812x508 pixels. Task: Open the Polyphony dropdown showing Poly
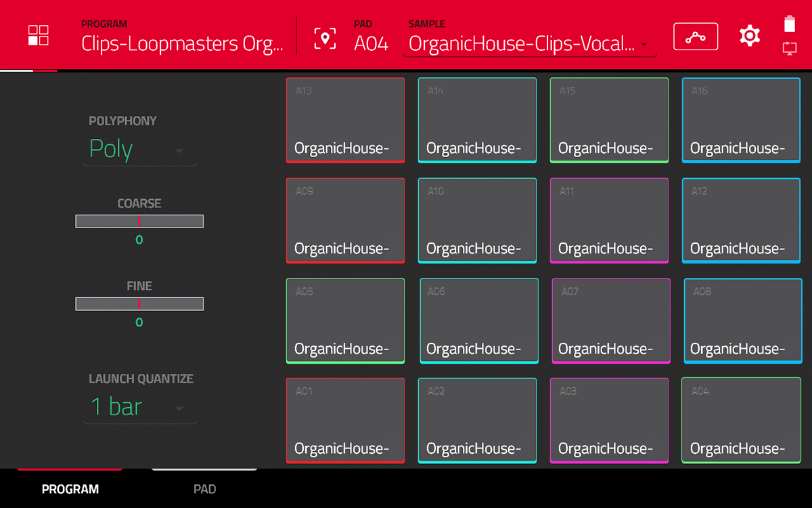(x=140, y=150)
